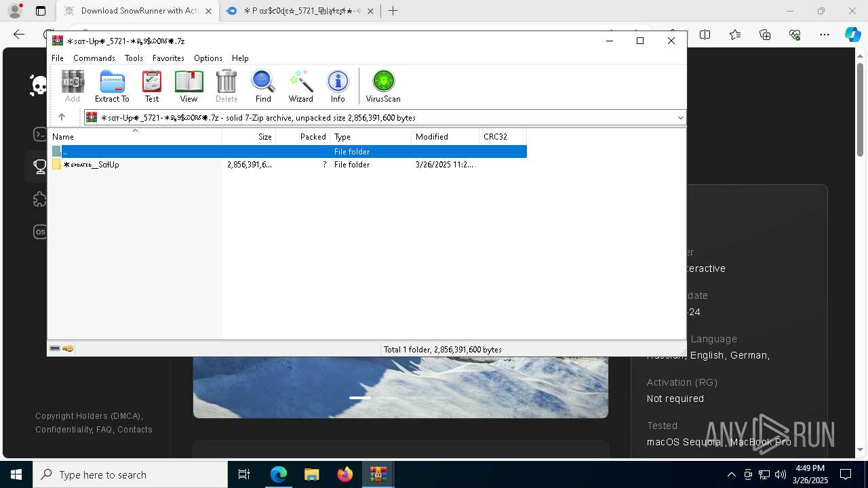Click the Delete toolbar icon

click(x=226, y=86)
